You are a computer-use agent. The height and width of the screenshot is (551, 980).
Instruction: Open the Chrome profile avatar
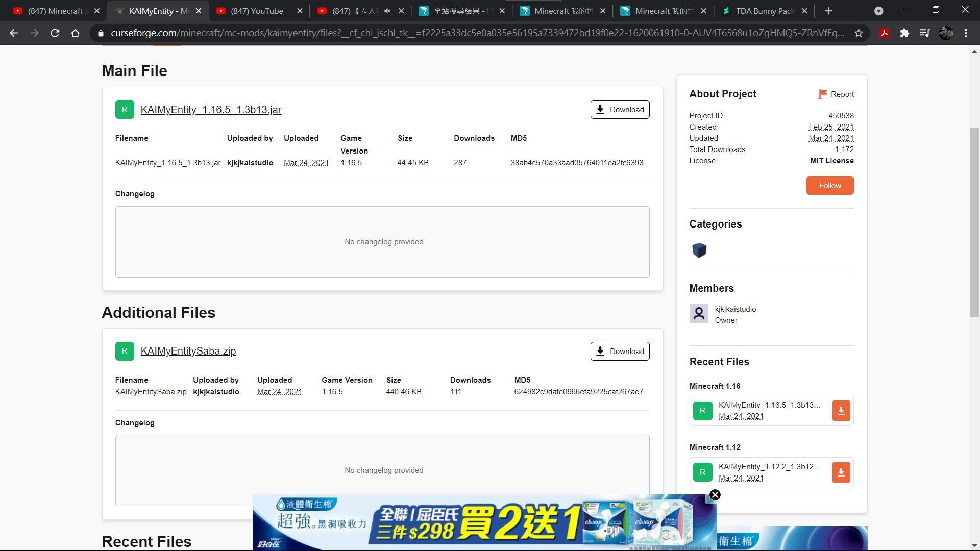(945, 33)
